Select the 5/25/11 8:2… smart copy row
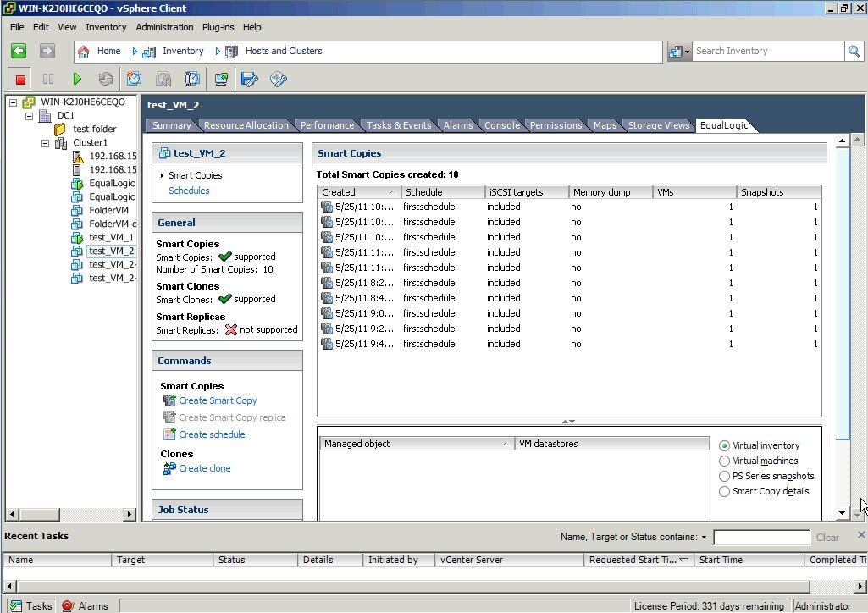The width and height of the screenshot is (868, 613). [568, 283]
